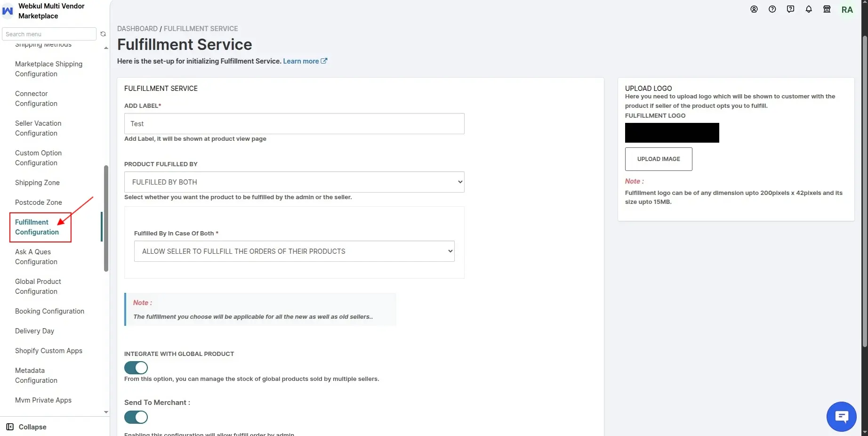Open Marketplace Shipping Configuration menu item
Image resolution: width=868 pixels, height=436 pixels.
click(48, 69)
